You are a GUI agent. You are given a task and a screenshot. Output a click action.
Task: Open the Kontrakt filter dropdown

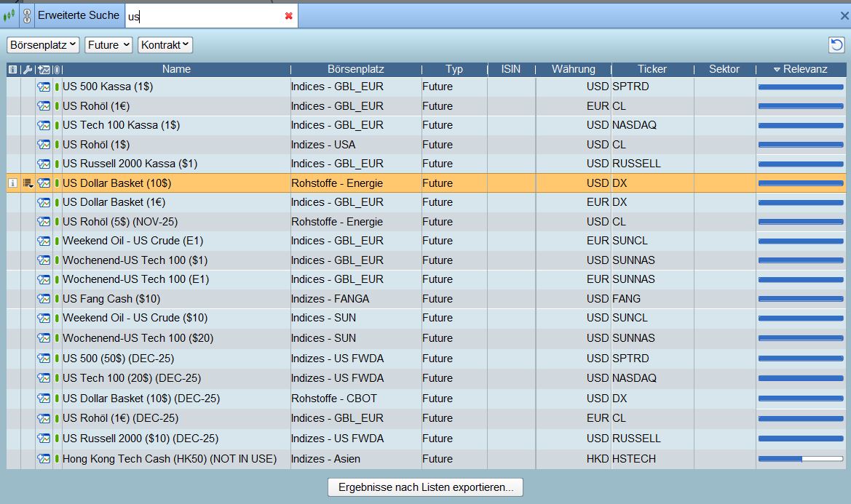pyautogui.click(x=165, y=45)
